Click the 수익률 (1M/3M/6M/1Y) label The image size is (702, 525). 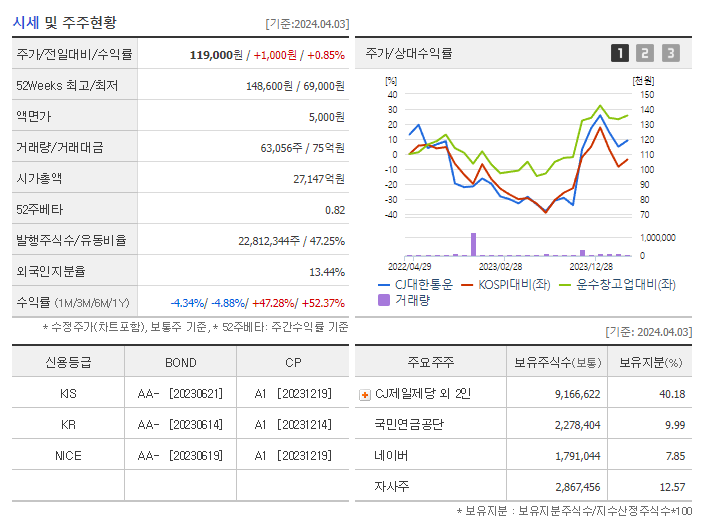click(x=73, y=303)
